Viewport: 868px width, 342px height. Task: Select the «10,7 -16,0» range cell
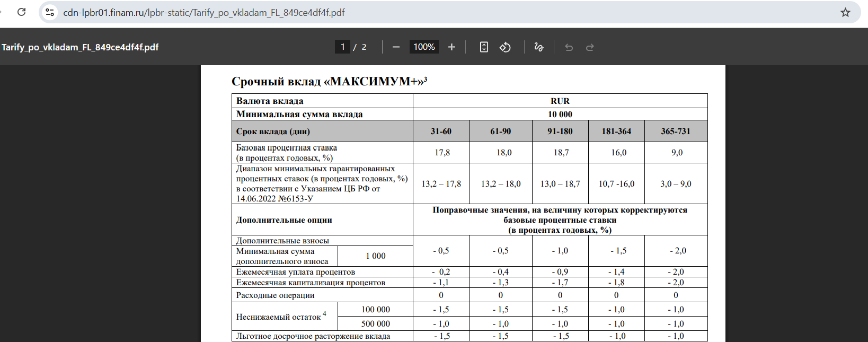pos(616,184)
